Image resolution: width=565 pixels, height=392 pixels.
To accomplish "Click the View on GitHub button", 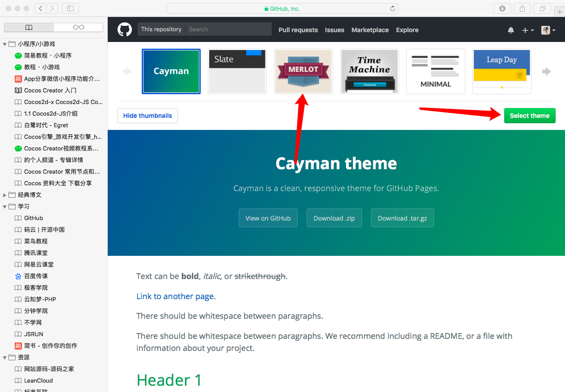I will 268,218.
